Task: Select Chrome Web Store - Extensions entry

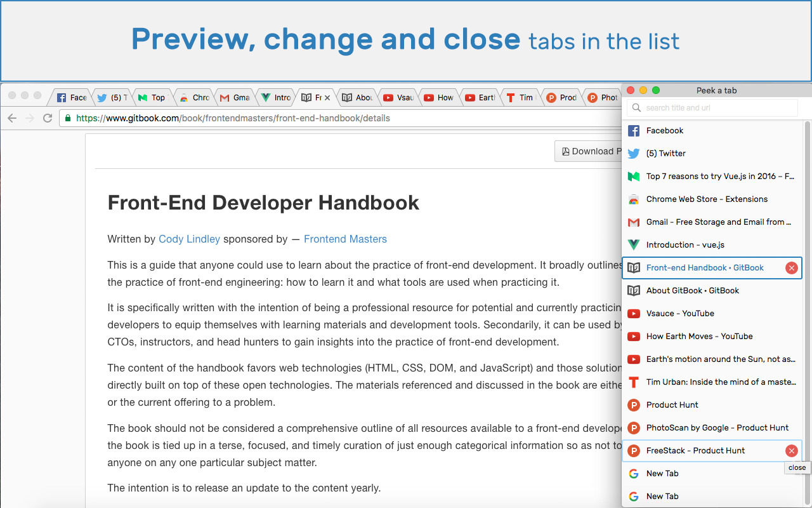Action: (x=712, y=199)
